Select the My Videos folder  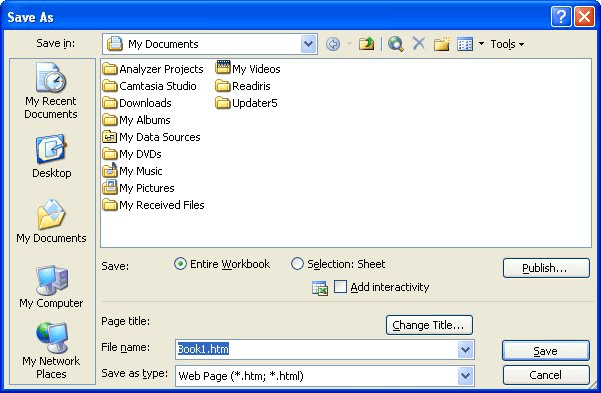click(x=248, y=69)
